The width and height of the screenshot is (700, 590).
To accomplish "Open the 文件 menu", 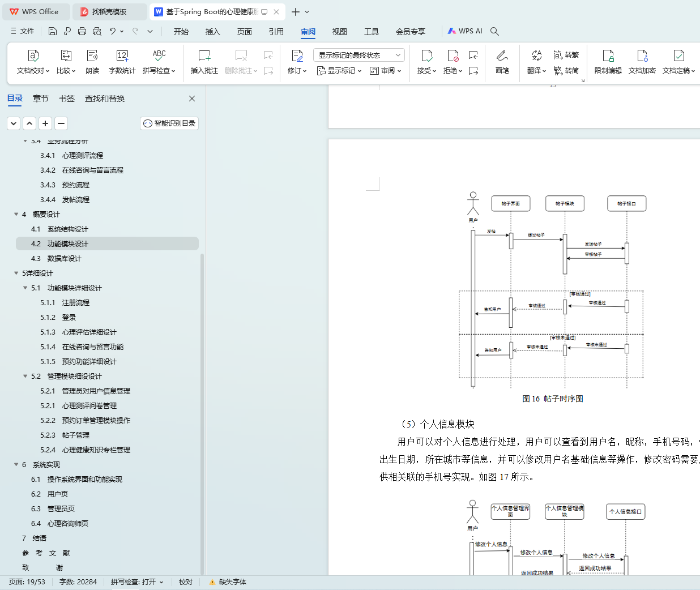I will point(23,31).
